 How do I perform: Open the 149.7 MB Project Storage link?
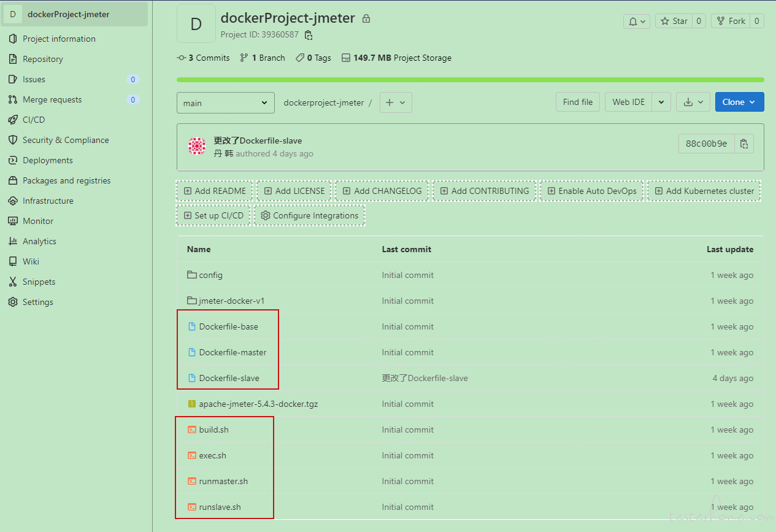[396, 58]
